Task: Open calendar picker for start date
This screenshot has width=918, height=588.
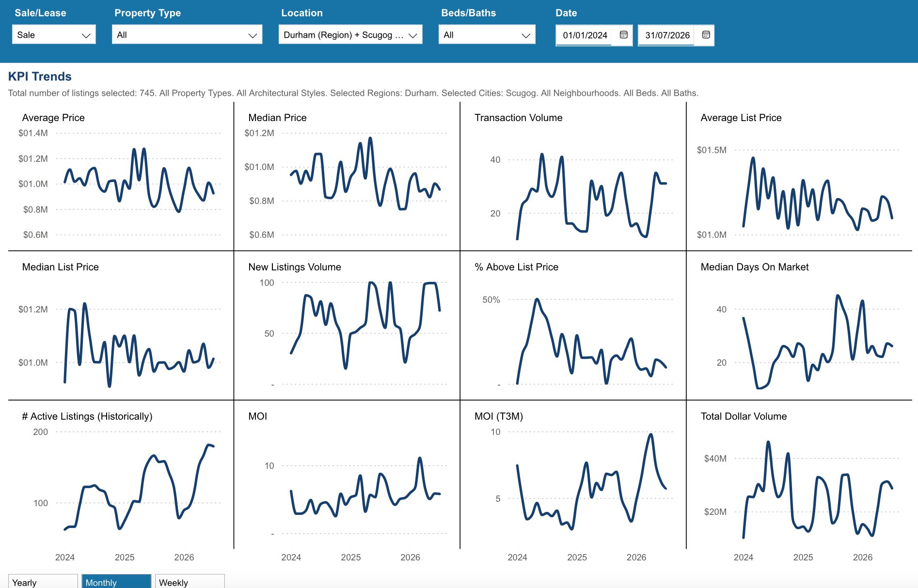Action: tap(624, 35)
